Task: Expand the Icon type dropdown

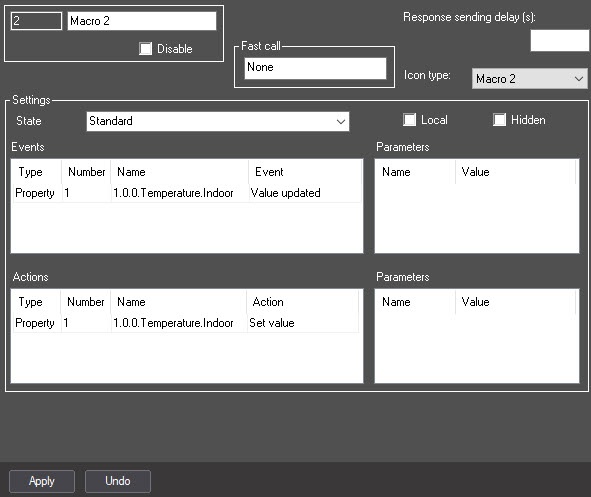Action: tap(530, 79)
